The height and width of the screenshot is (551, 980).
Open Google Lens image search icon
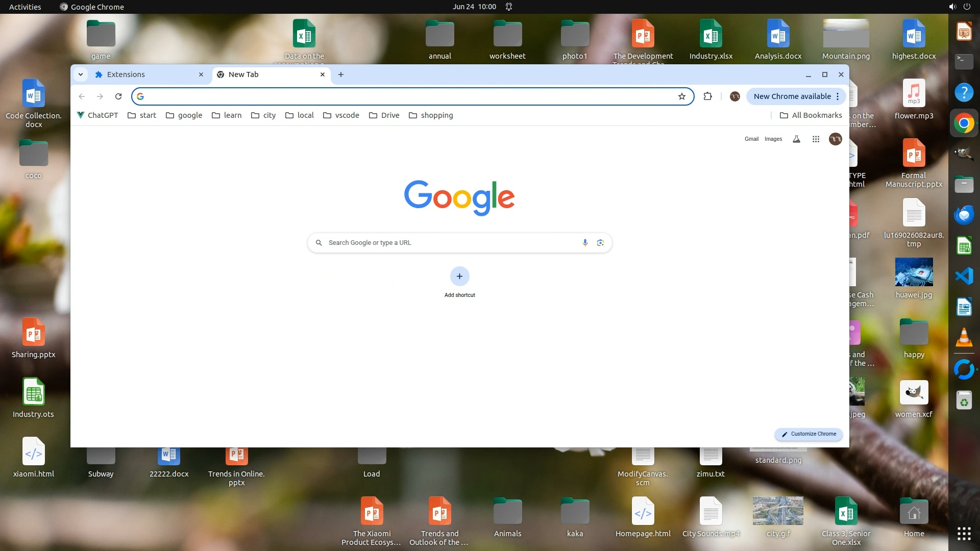click(x=600, y=243)
